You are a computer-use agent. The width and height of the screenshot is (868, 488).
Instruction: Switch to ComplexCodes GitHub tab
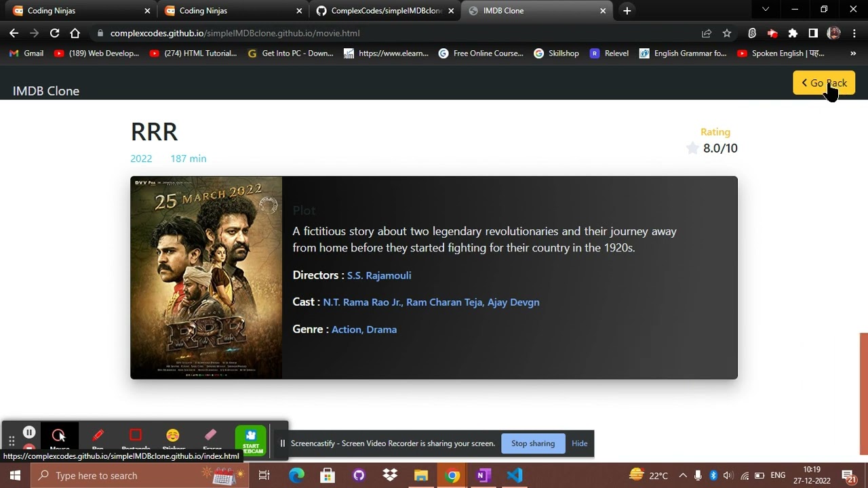pos(384,11)
